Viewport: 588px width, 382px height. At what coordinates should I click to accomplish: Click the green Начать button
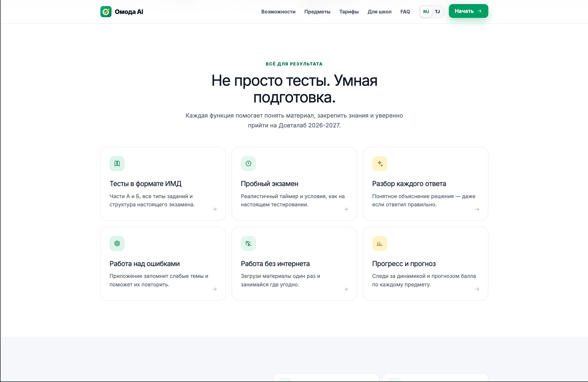[468, 11]
